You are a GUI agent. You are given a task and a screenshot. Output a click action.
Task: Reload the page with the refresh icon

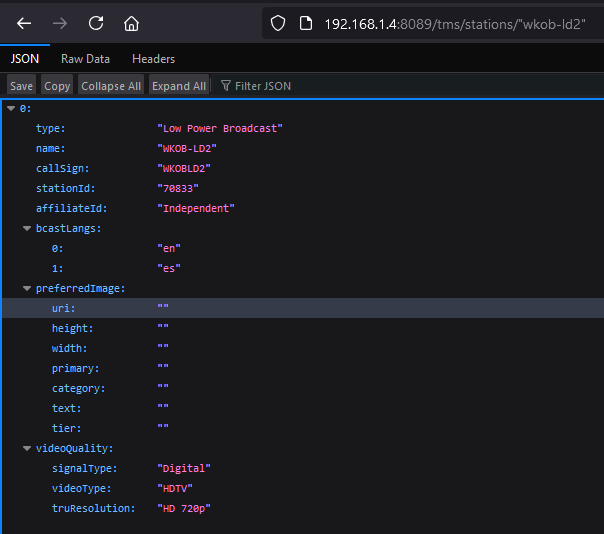pyautogui.click(x=95, y=23)
